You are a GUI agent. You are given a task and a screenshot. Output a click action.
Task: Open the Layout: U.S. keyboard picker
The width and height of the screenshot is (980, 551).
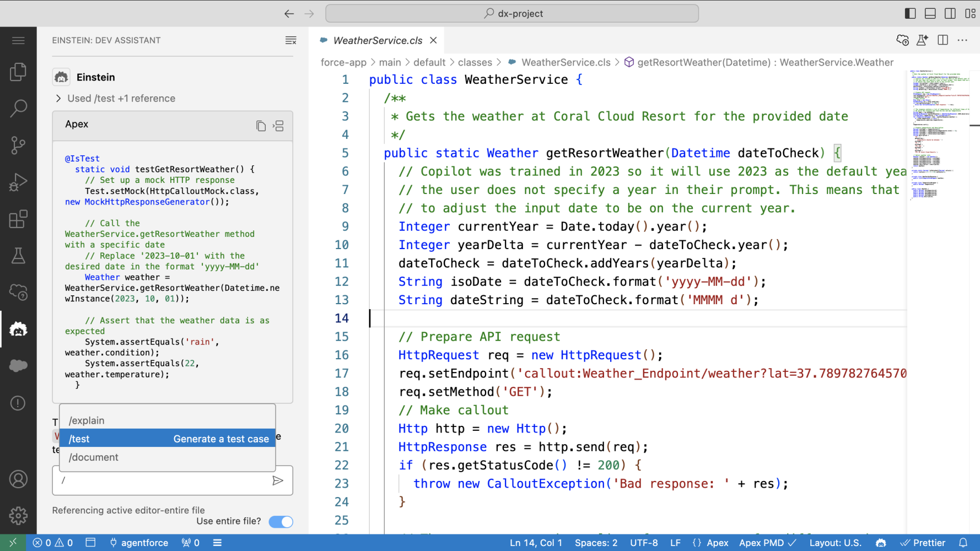[835, 543]
